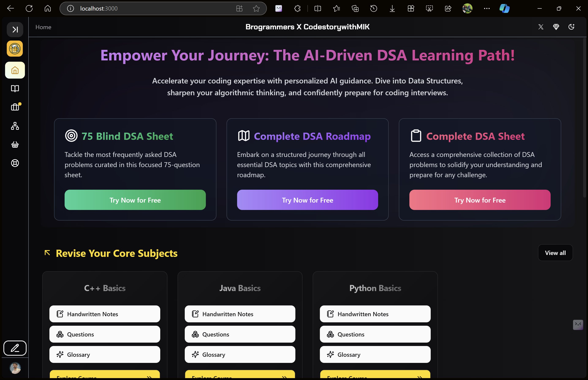Open C++ Basics Handwritten Notes
Viewport: 588px width, 380px height.
pos(105,314)
